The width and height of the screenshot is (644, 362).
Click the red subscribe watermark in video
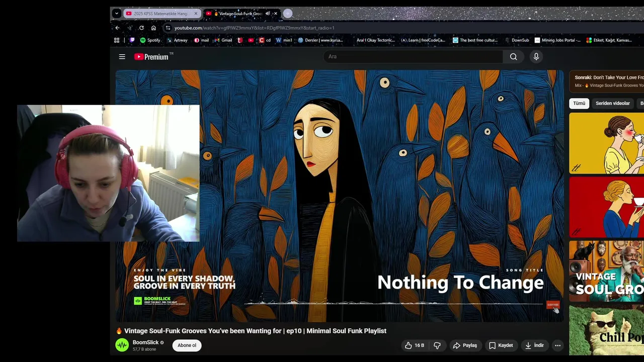[552, 305]
